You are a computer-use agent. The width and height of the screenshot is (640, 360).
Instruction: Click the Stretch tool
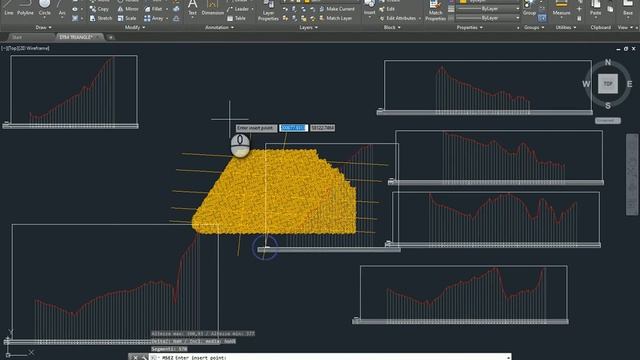(x=101, y=18)
